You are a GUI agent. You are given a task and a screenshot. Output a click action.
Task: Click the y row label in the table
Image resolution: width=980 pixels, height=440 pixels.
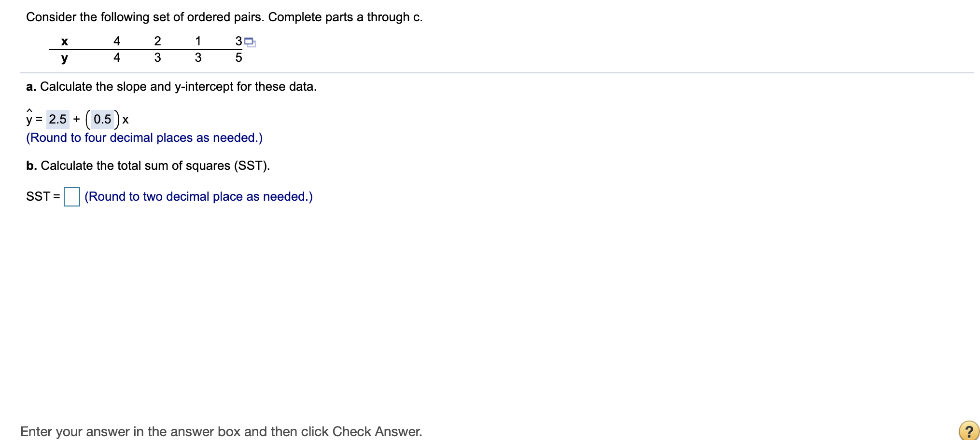pos(64,58)
